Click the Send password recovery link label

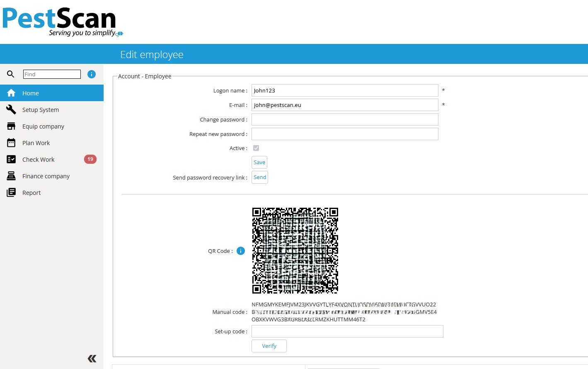[x=210, y=177]
